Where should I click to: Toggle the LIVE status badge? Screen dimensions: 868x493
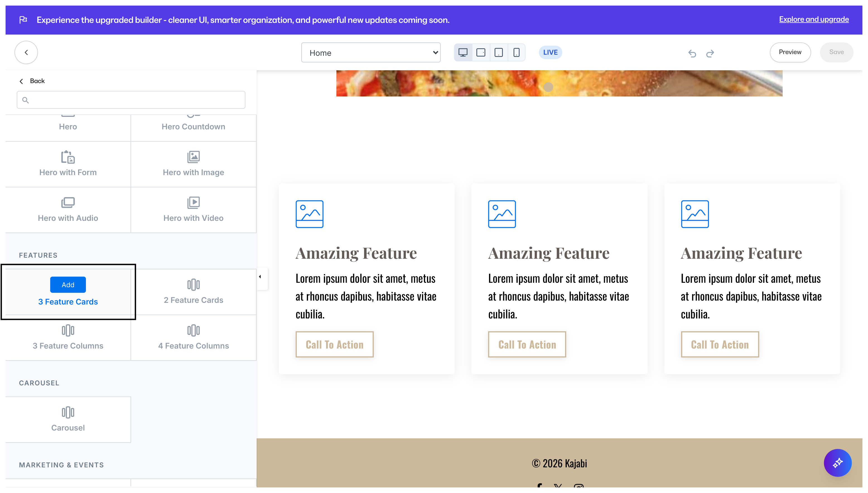[x=550, y=52]
